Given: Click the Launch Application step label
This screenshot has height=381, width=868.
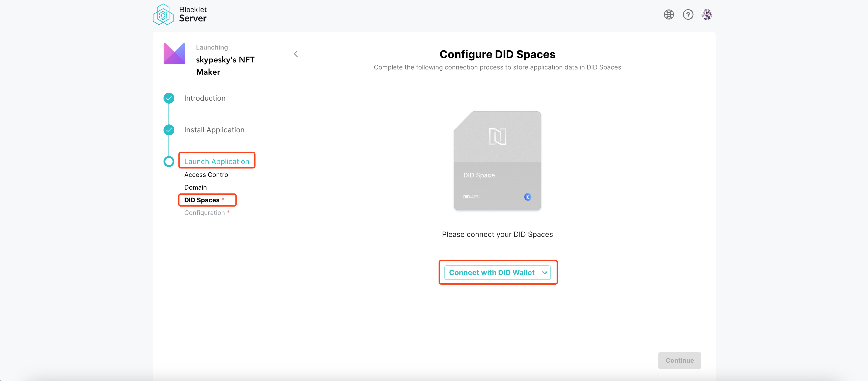Looking at the screenshot, I should (x=217, y=162).
